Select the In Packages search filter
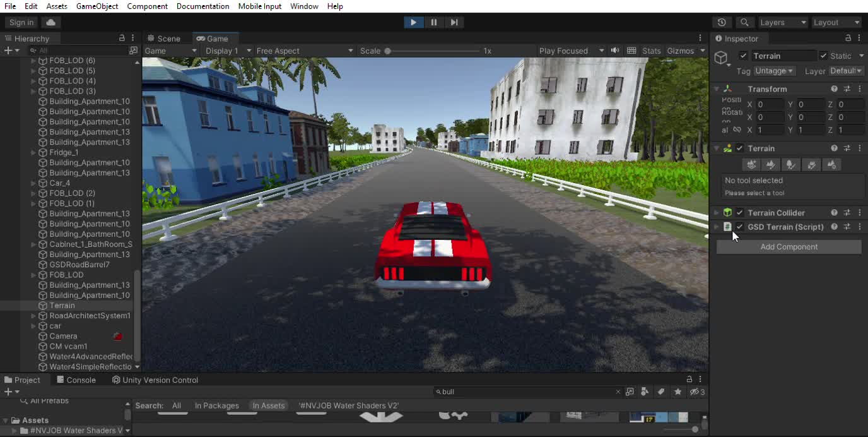 [x=217, y=405]
